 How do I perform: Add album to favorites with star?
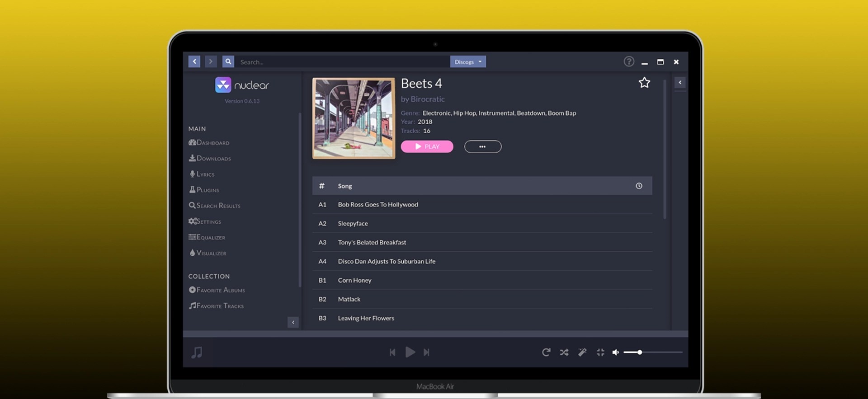click(x=644, y=83)
